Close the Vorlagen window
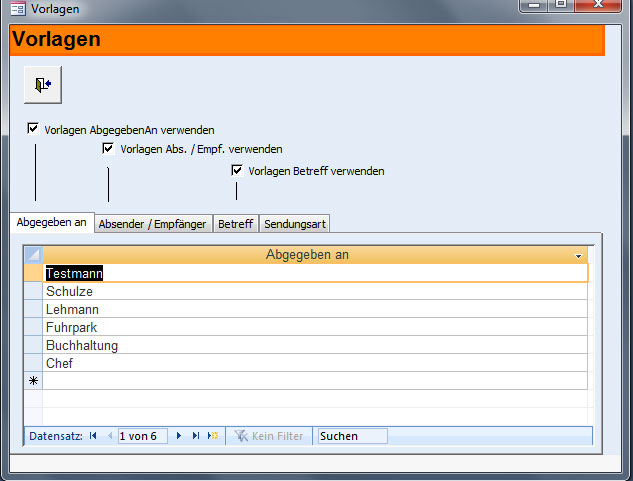 [x=598, y=5]
